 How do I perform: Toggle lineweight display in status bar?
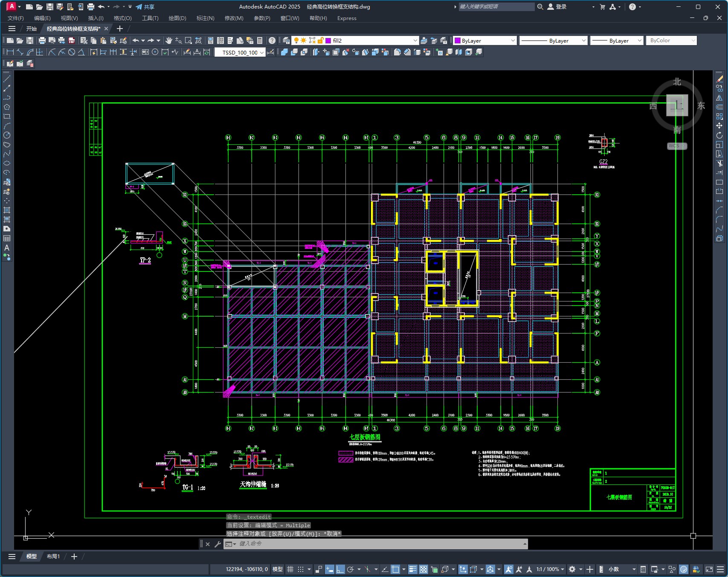(x=412, y=569)
